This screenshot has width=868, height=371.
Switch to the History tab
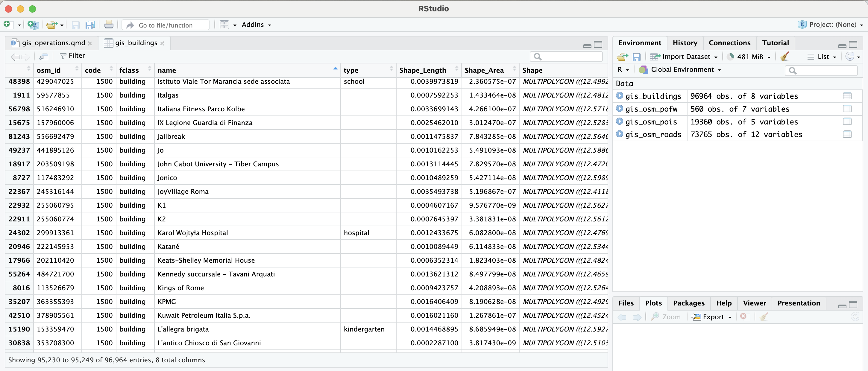click(x=685, y=43)
